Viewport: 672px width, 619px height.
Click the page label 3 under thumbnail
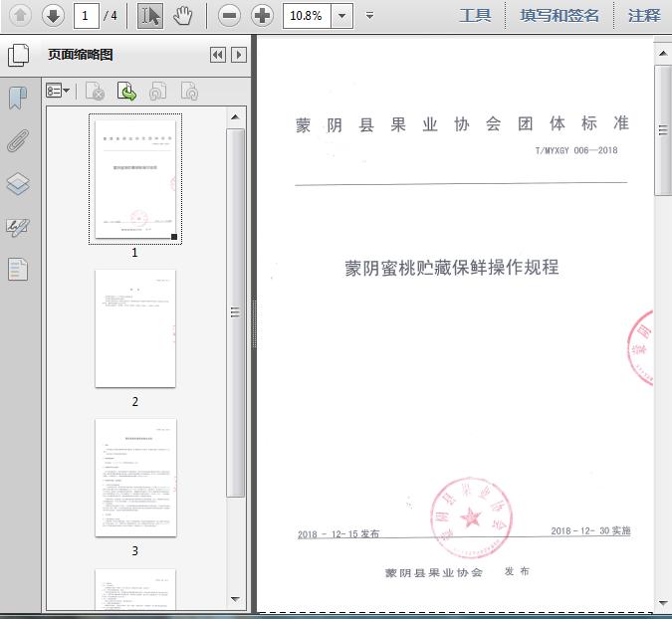[135, 551]
